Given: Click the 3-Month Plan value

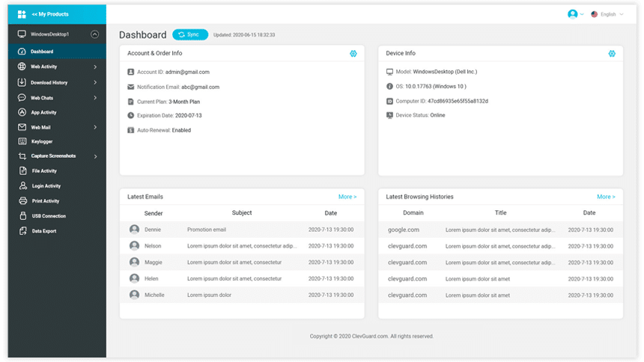Looking at the screenshot, I should [x=184, y=102].
